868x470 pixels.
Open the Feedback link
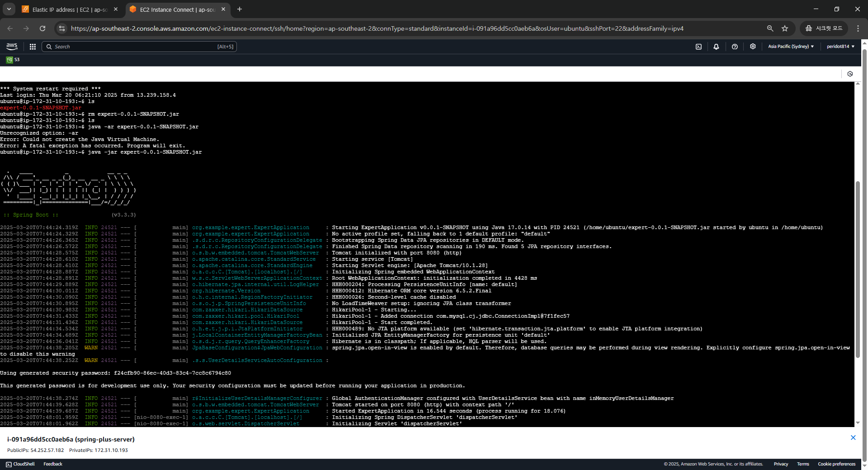tap(53, 464)
